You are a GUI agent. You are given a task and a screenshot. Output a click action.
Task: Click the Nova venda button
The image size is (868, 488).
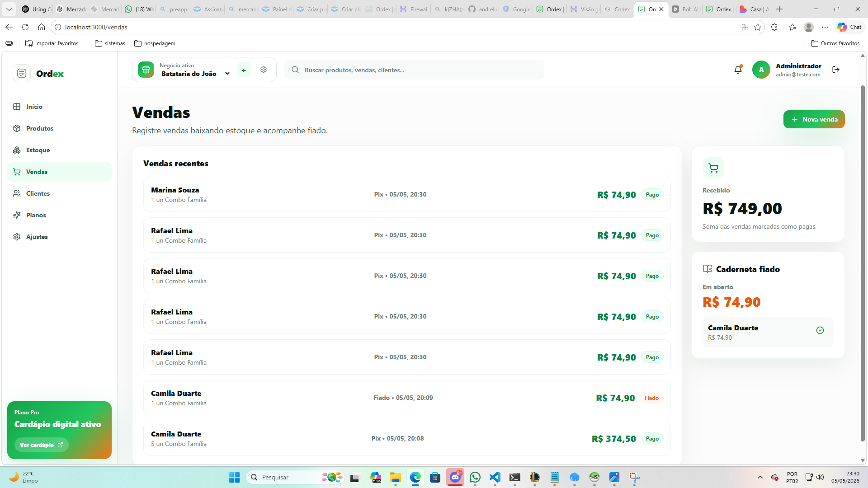814,119
